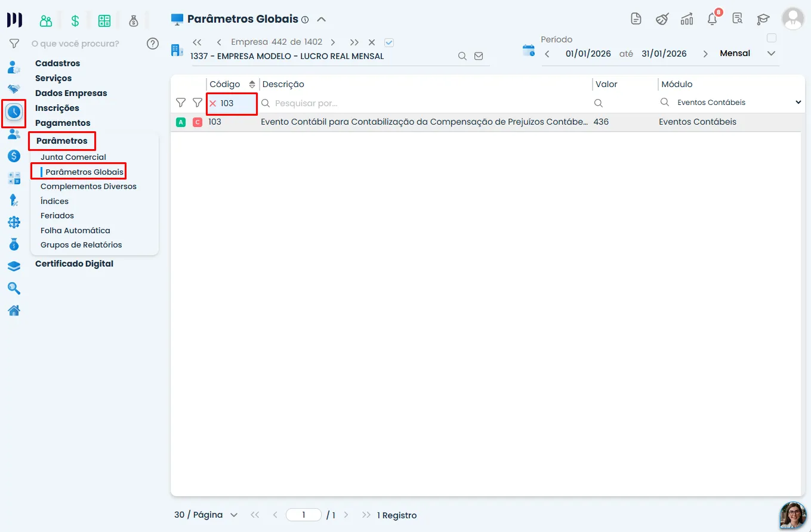
Task: Open the Certificado Digital menu
Action: (x=74, y=264)
